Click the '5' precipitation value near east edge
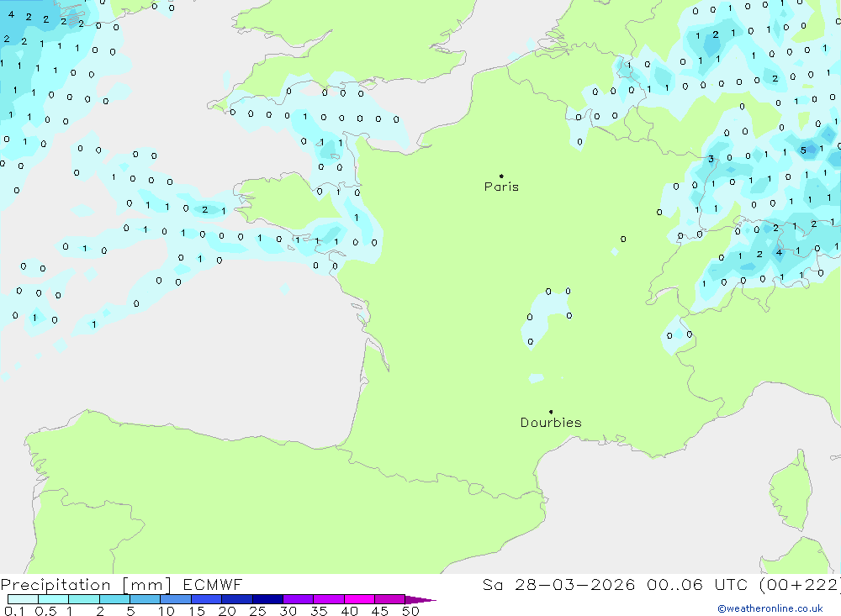 click(803, 150)
